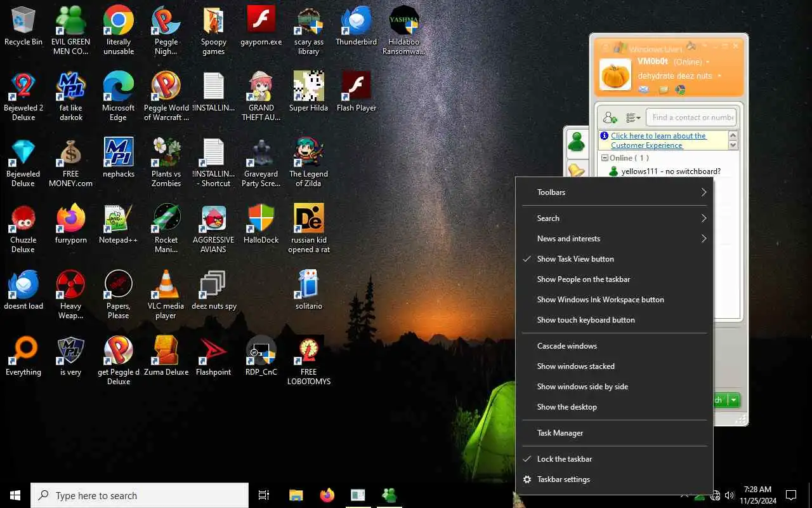
Task: Click the info banner scroll-up arrow in Messenger
Action: pyautogui.click(x=733, y=136)
